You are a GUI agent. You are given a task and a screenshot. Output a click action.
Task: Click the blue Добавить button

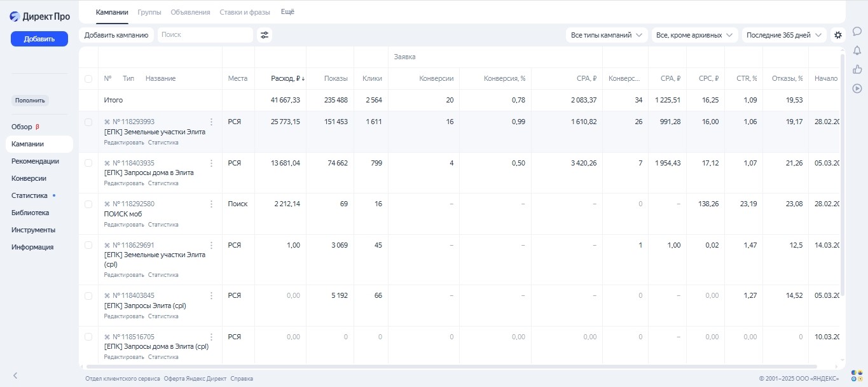39,39
